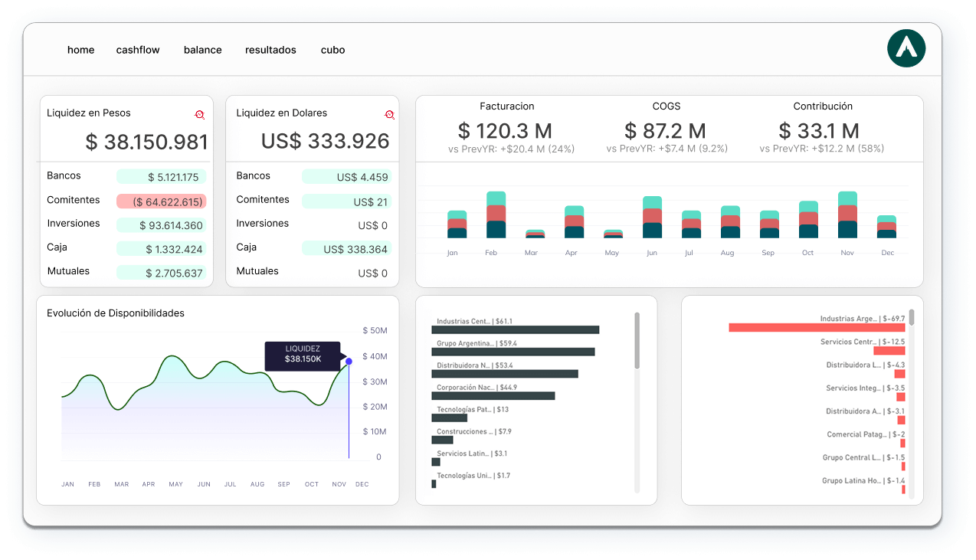
Task: Switch to the cashflow tab
Action: coord(138,50)
